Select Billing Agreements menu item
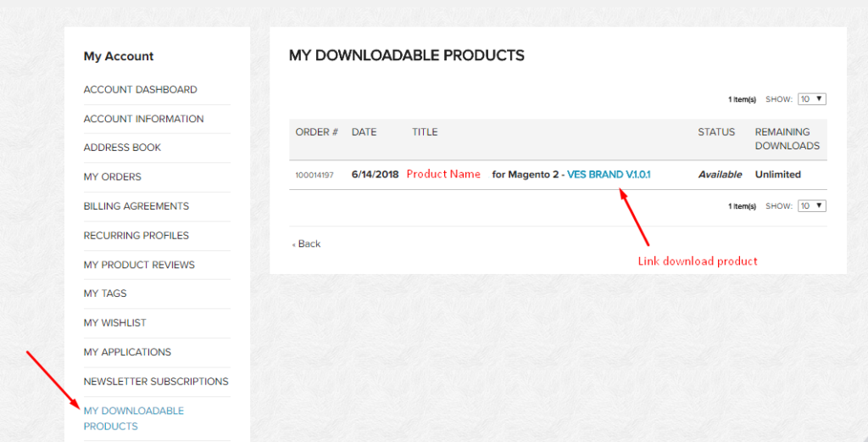This screenshot has height=442, width=868. pyautogui.click(x=136, y=206)
